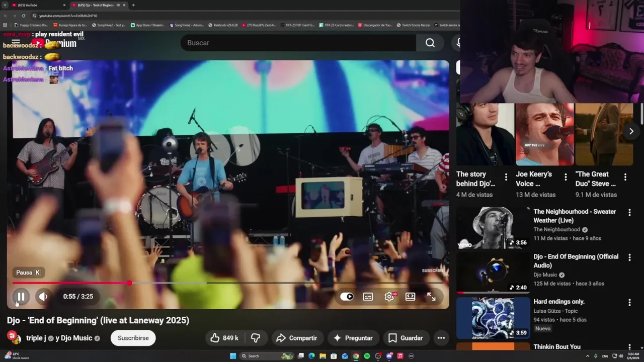Open "The Great Duo" Steve short thumbnail

604,134
